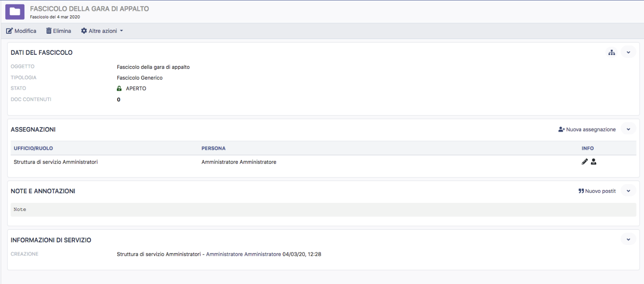Delete the fascicolo with Elimina
This screenshot has height=284, width=644.
coord(59,31)
